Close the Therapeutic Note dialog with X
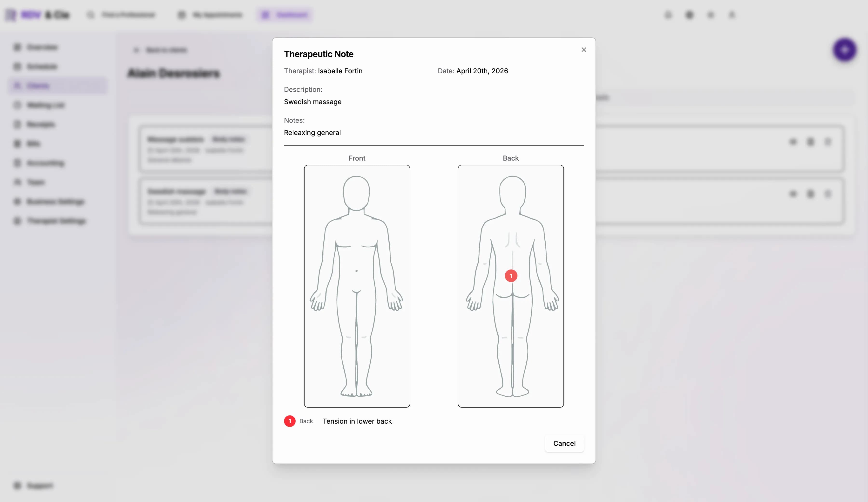 583,50
